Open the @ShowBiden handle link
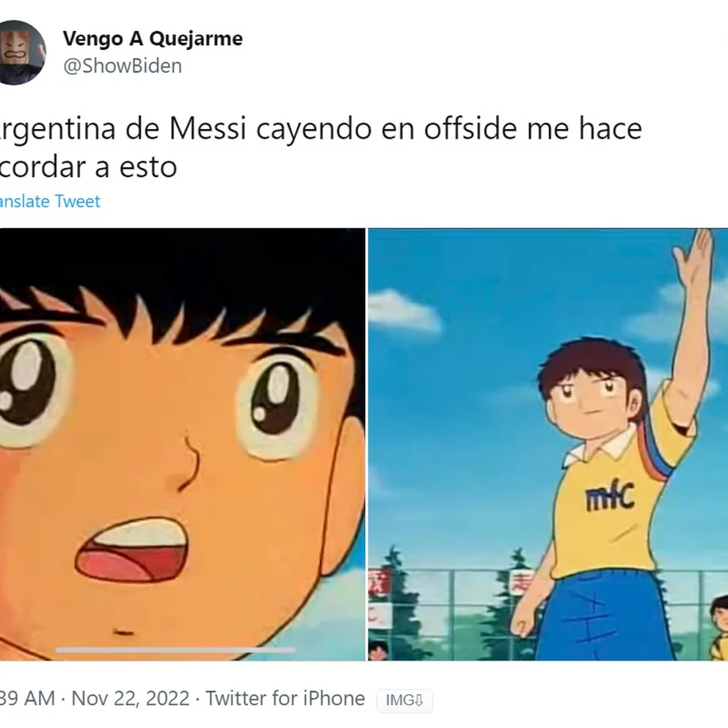 pos(123,65)
